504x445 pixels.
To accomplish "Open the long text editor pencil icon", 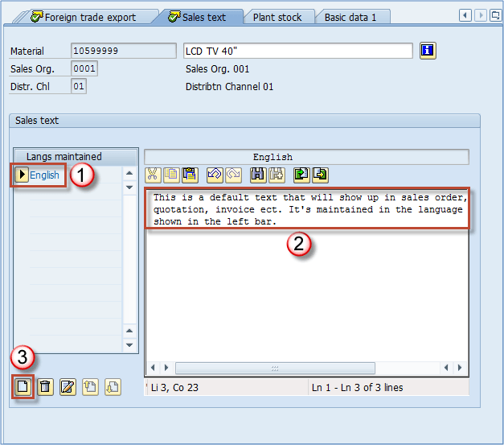I will [x=68, y=386].
